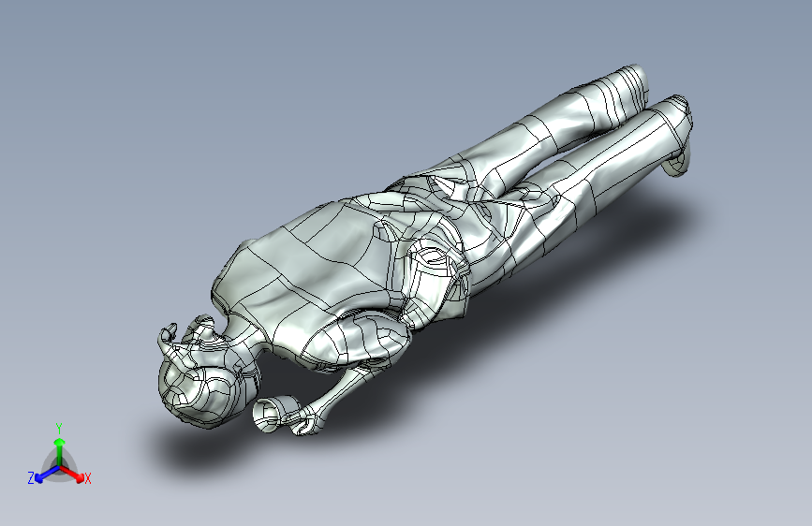Select the shoe at the figure's feet

677,162
